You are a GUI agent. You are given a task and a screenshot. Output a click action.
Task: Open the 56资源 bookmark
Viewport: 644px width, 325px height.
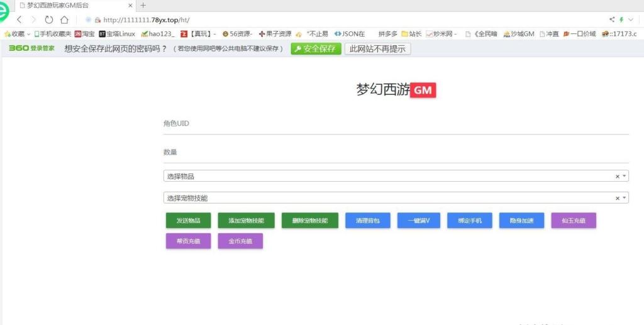237,34
